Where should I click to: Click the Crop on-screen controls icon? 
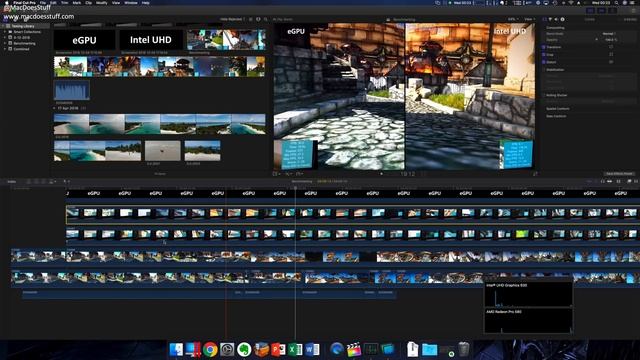pyautogui.click(x=611, y=54)
